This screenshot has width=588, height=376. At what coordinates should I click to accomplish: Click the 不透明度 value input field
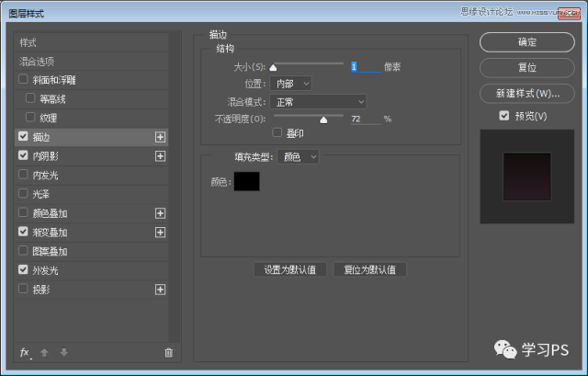point(365,120)
